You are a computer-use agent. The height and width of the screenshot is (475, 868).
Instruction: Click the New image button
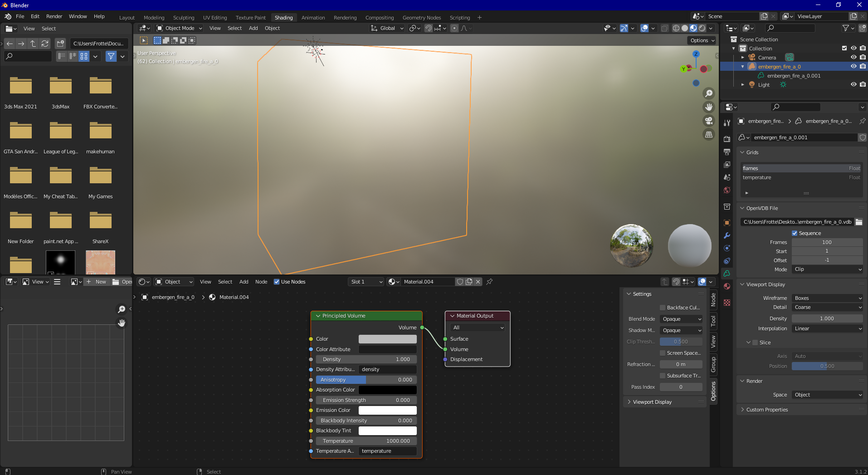97,282
